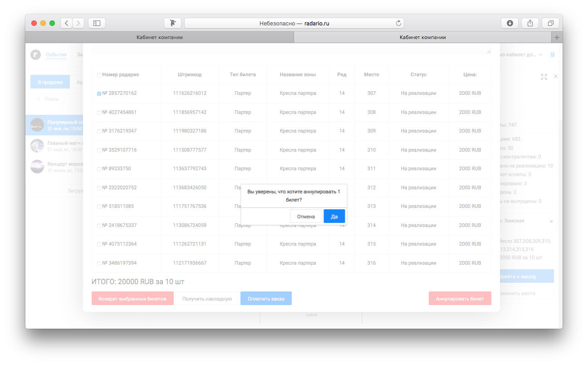Click thumbnail of the 31 мая event
The image size is (588, 365).
[37, 146]
